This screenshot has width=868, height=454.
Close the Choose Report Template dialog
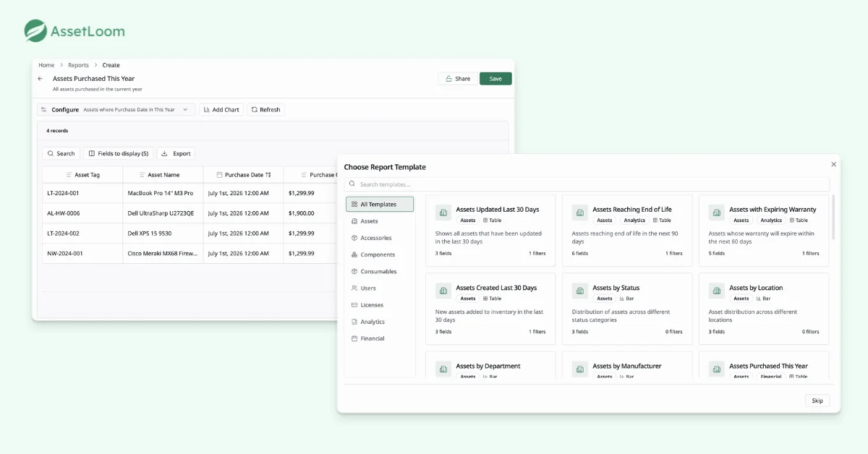(x=833, y=165)
